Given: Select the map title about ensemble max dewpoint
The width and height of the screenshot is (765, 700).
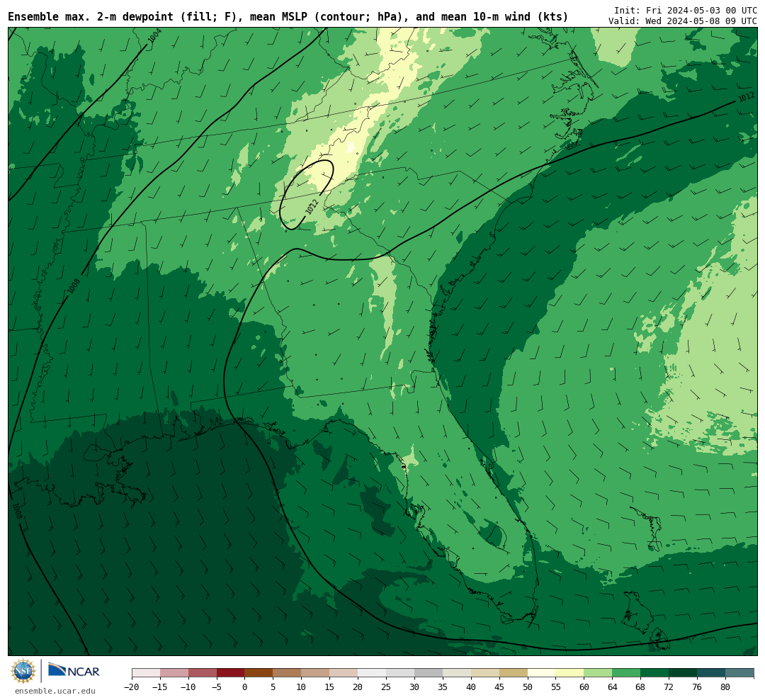Looking at the screenshot, I should [x=288, y=16].
